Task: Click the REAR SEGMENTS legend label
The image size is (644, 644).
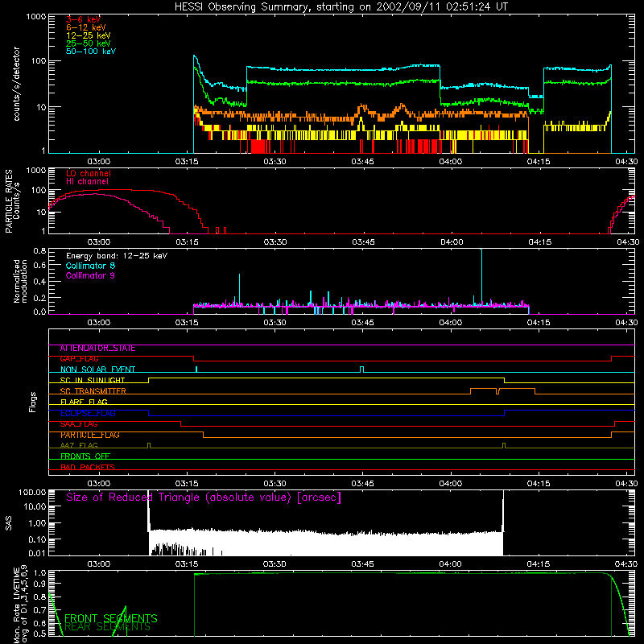Action: (x=108, y=627)
